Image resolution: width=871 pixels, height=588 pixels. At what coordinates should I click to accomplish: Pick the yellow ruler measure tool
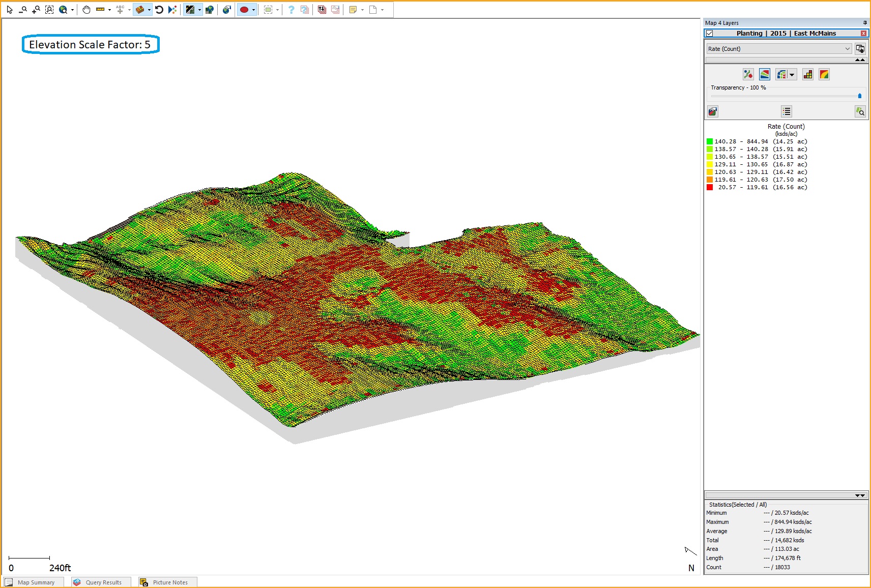point(100,10)
